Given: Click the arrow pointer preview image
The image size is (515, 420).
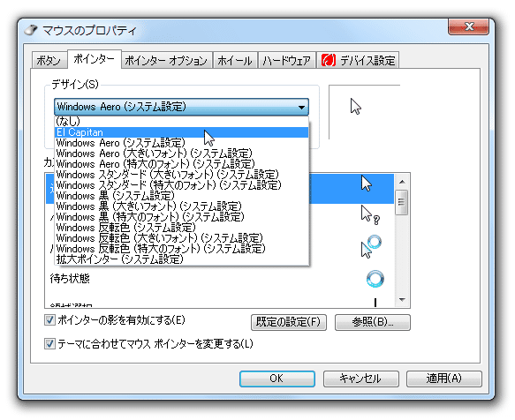Looking at the screenshot, I should coord(356,106).
